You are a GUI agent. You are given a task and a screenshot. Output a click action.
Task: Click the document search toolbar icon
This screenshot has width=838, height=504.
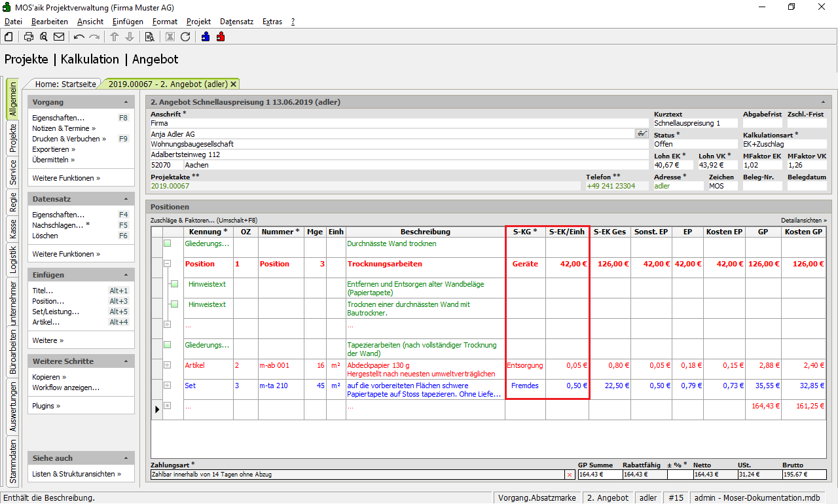pos(149,37)
